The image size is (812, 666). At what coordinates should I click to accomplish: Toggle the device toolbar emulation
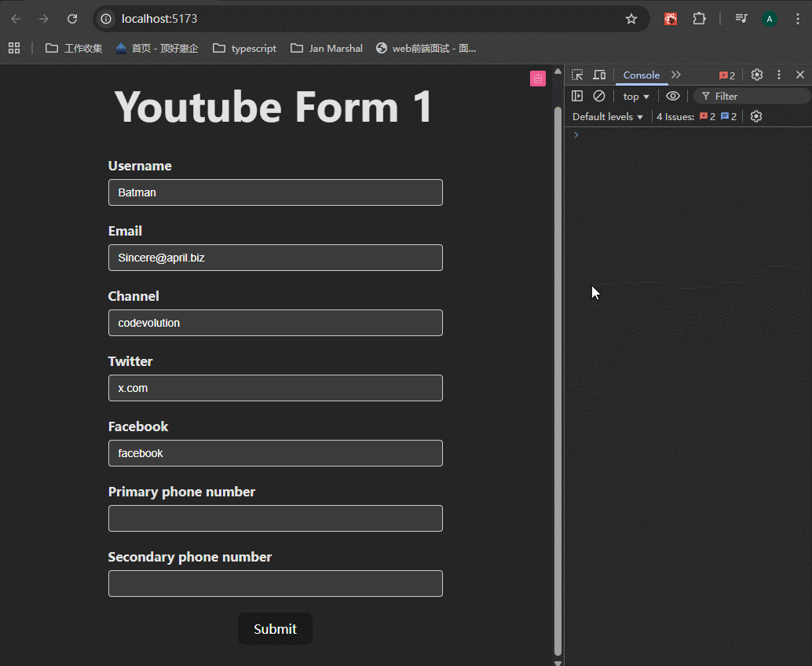pyautogui.click(x=599, y=75)
